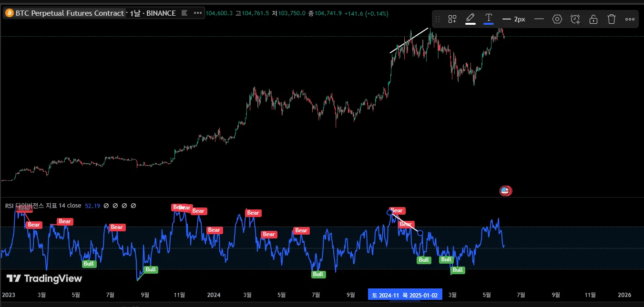The image size is (644, 307).
Task: Click the Bear label near 3월 2024
Action: [x=253, y=213]
